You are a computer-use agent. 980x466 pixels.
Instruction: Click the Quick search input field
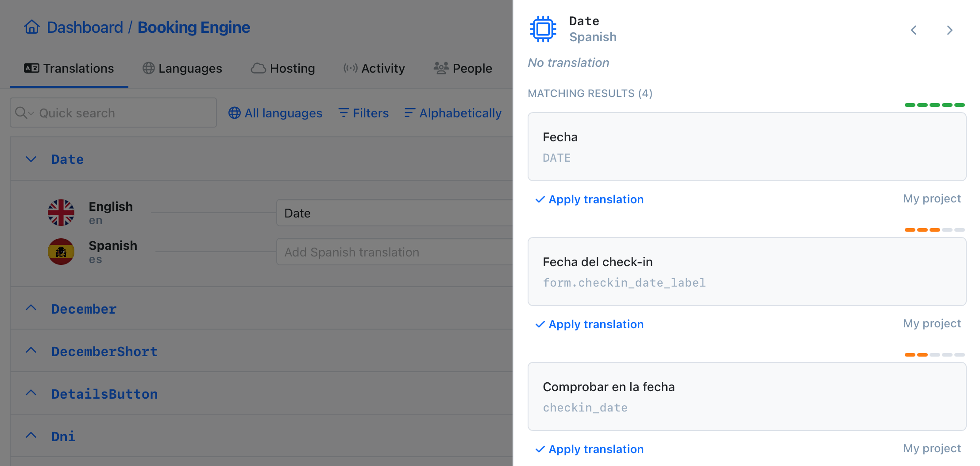coord(113,113)
